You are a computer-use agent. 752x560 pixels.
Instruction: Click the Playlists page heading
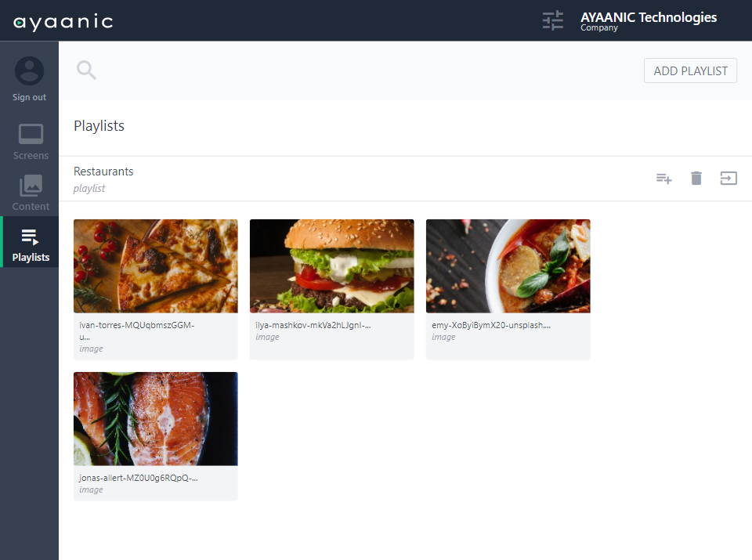pos(99,125)
